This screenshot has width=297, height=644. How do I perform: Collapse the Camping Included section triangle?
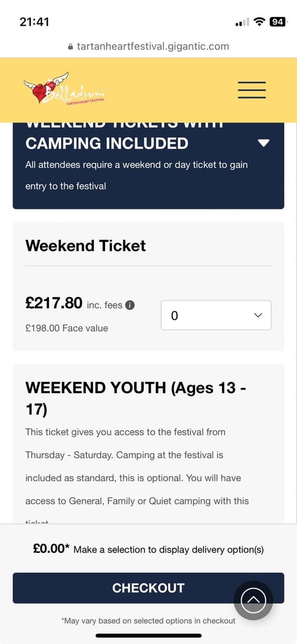pyautogui.click(x=263, y=143)
